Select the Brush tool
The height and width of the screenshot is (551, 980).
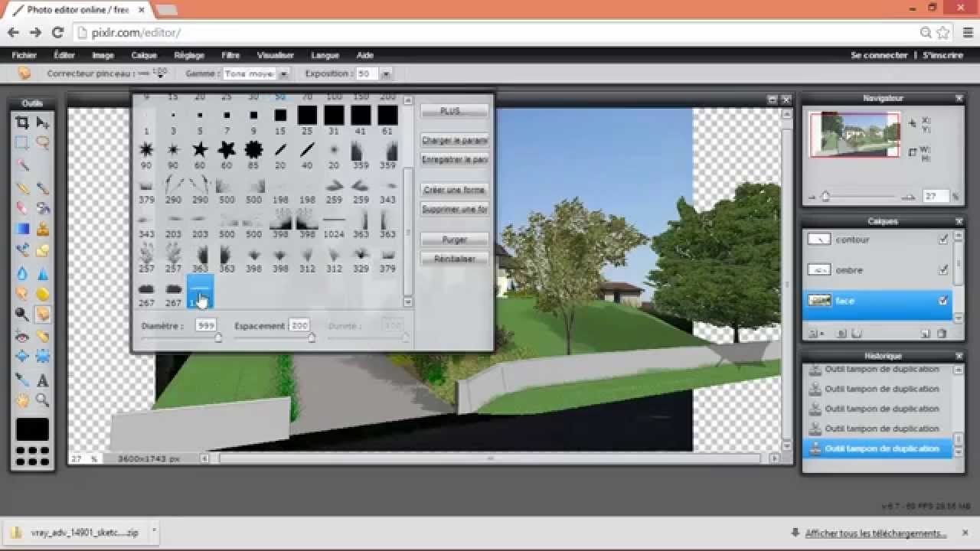tap(43, 187)
